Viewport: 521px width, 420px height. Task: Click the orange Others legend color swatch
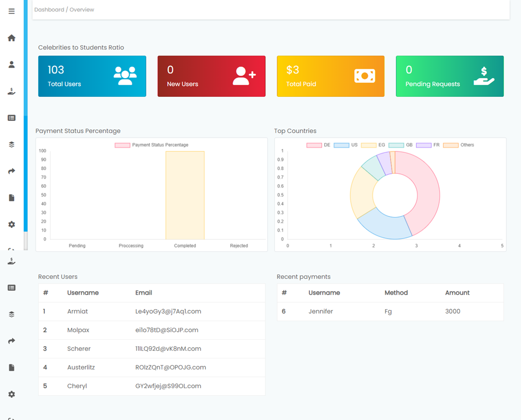click(x=451, y=145)
